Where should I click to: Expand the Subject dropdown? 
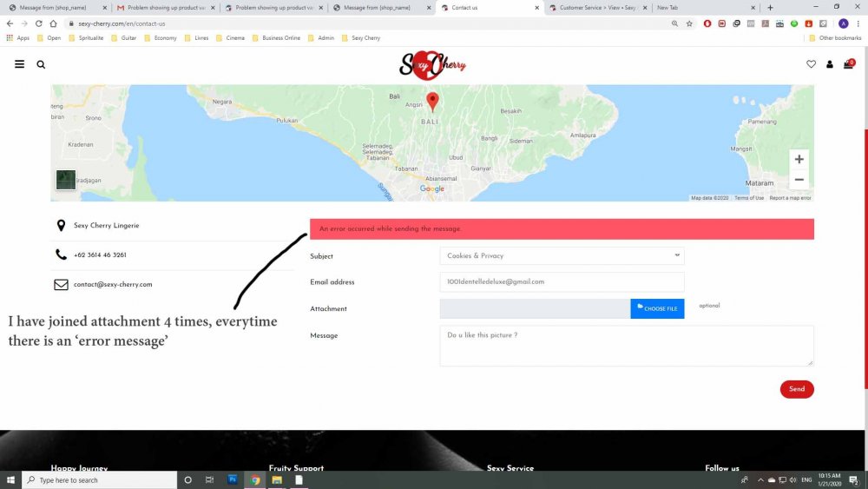(562, 256)
